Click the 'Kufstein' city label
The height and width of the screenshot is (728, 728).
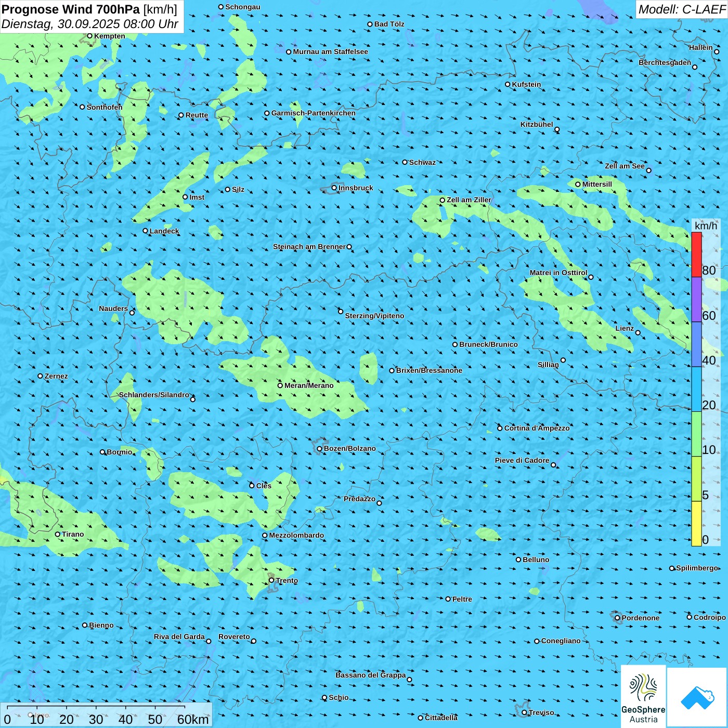(x=526, y=84)
